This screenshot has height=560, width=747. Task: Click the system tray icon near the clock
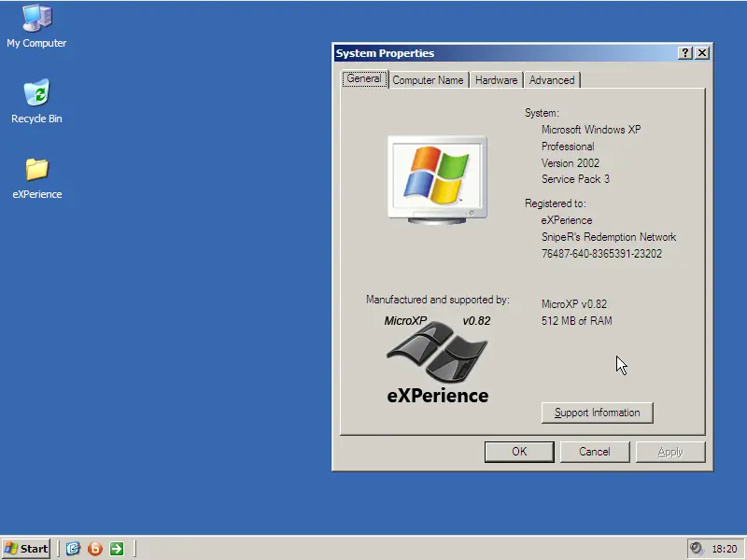(697, 549)
